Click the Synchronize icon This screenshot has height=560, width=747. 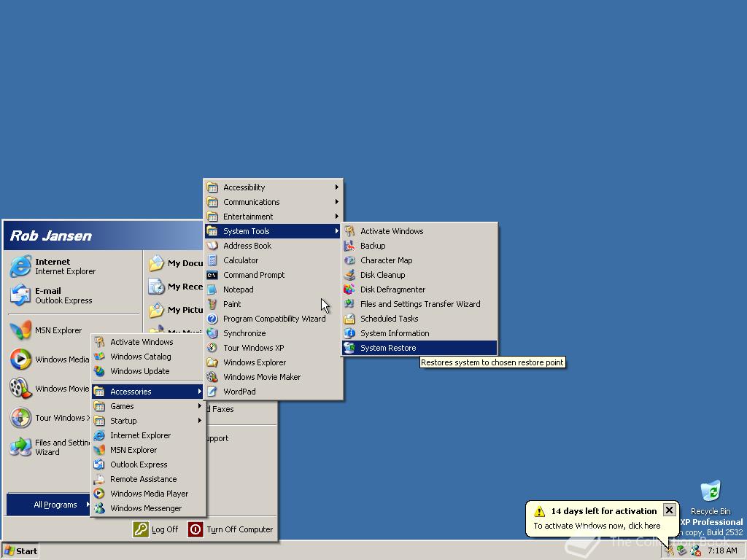coord(212,332)
